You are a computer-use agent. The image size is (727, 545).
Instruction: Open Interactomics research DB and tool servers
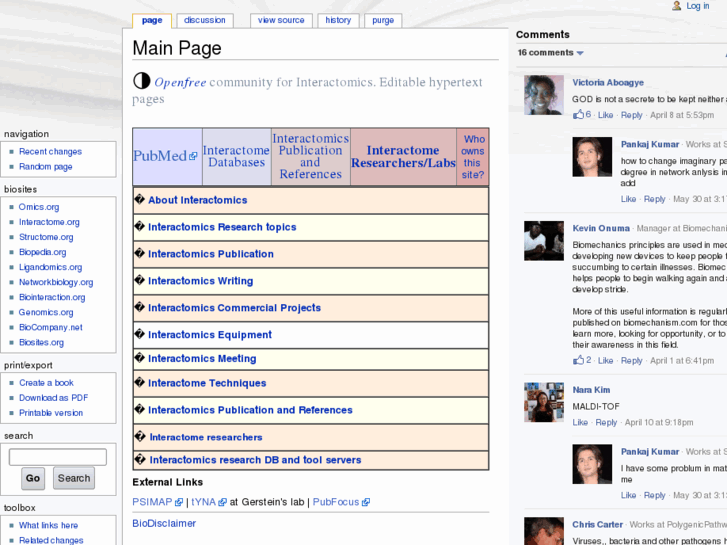click(255, 460)
